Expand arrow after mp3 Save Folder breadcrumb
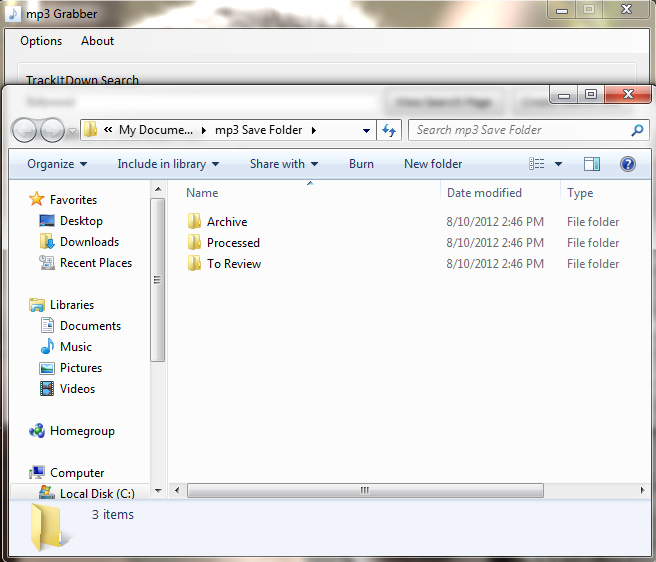Image resolution: width=656 pixels, height=562 pixels. (x=314, y=131)
